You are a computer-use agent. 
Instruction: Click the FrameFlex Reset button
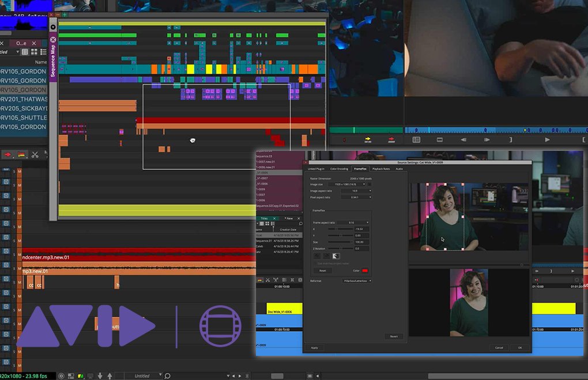pyautogui.click(x=322, y=271)
